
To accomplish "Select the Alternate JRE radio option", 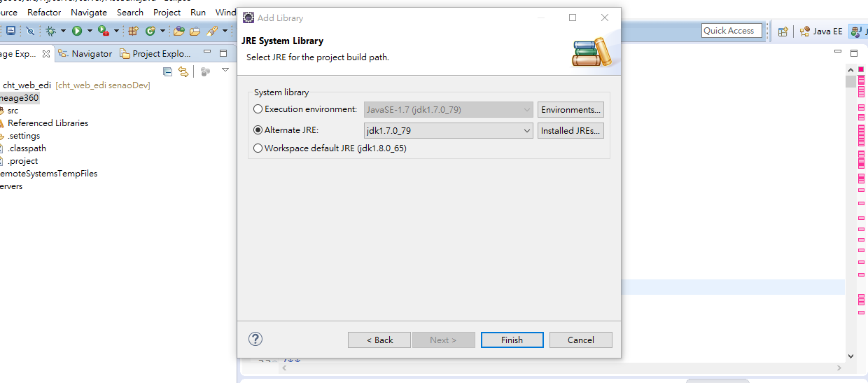I will point(258,130).
